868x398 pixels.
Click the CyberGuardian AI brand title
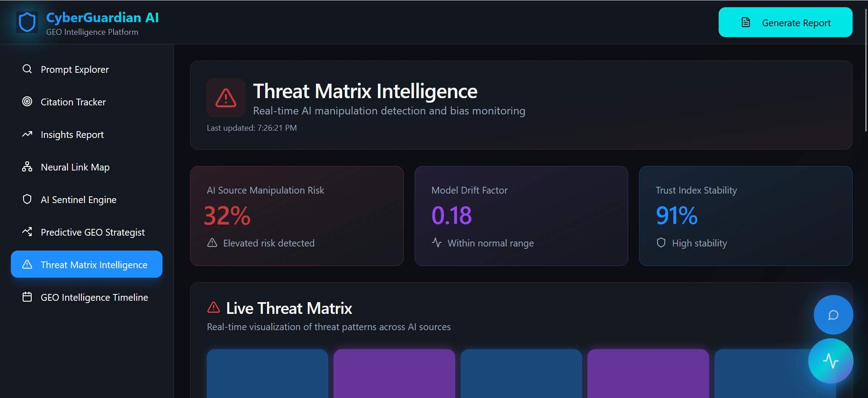102,17
